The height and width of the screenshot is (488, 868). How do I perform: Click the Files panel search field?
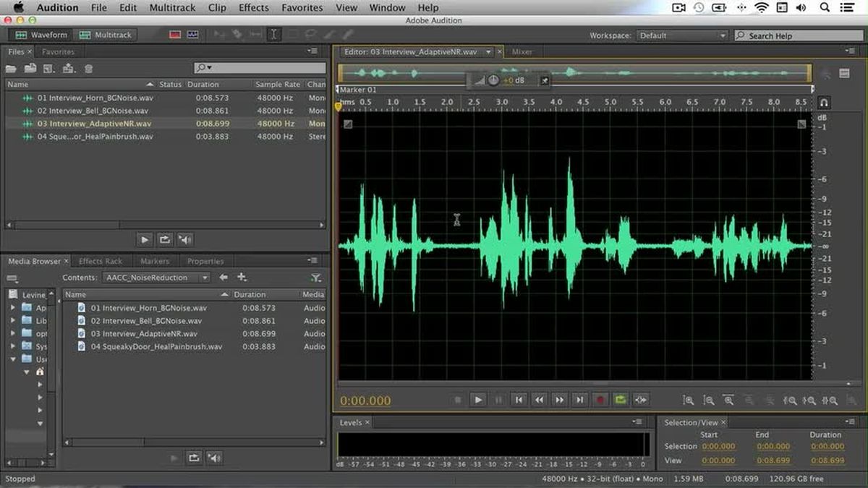click(259, 67)
